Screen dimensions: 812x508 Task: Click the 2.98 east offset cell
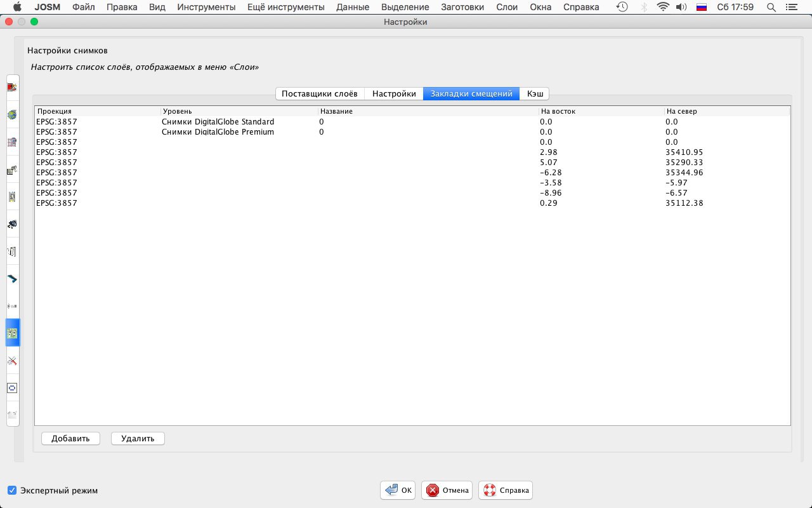tap(602, 152)
